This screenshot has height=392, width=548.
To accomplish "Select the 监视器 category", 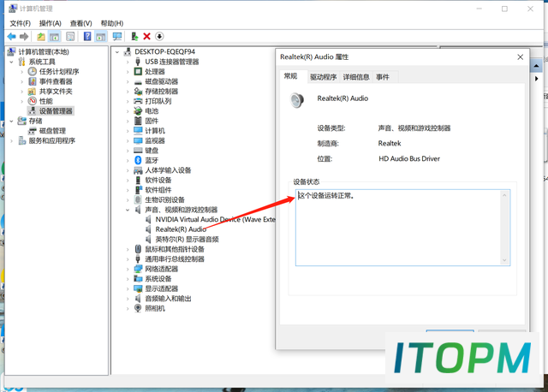I will tap(155, 141).
